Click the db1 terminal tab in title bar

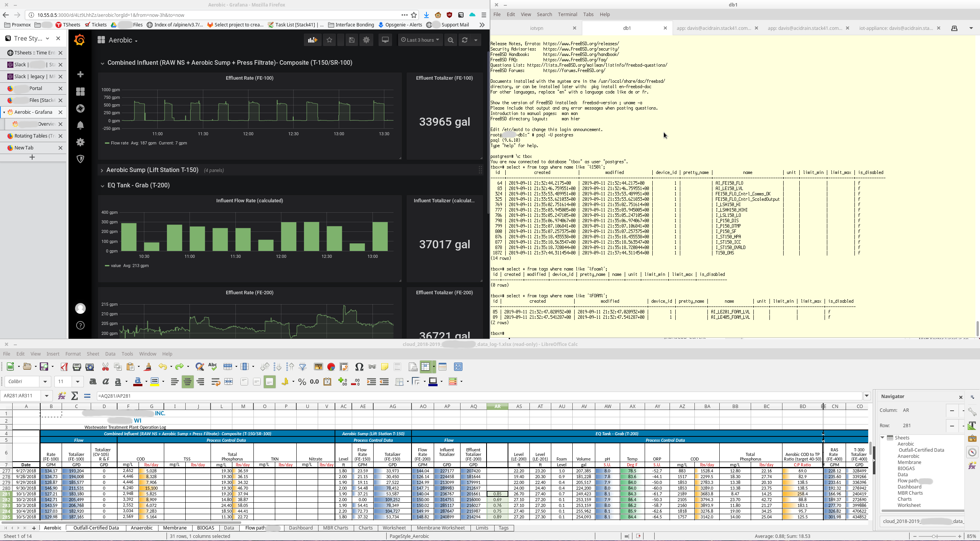coord(626,27)
